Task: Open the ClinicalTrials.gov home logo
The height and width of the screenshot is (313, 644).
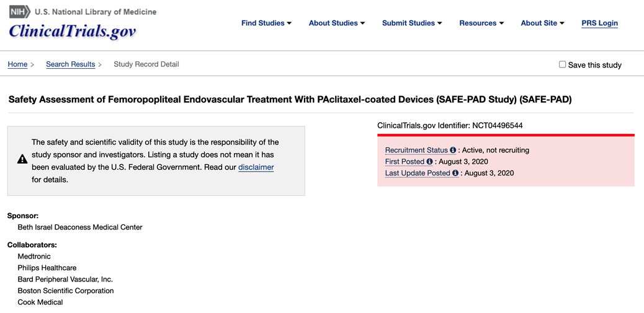Action: 73,31
